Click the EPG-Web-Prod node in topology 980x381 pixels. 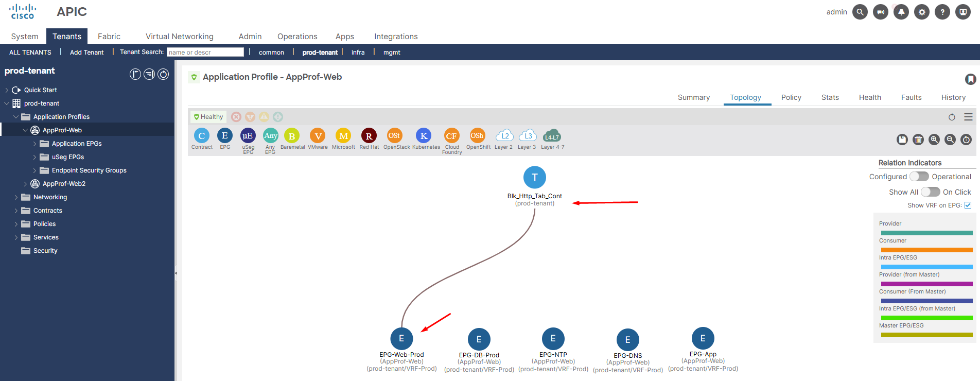tap(401, 339)
